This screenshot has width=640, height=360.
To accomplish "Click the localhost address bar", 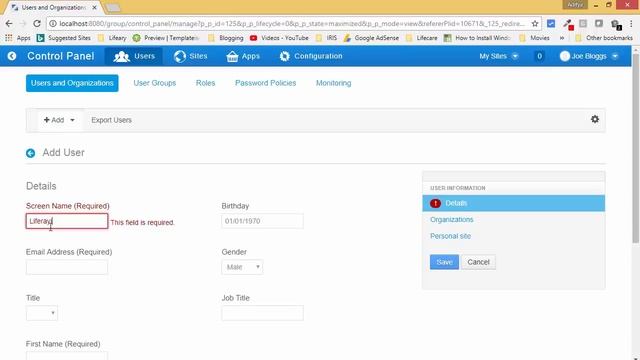I will pyautogui.click(x=292, y=24).
